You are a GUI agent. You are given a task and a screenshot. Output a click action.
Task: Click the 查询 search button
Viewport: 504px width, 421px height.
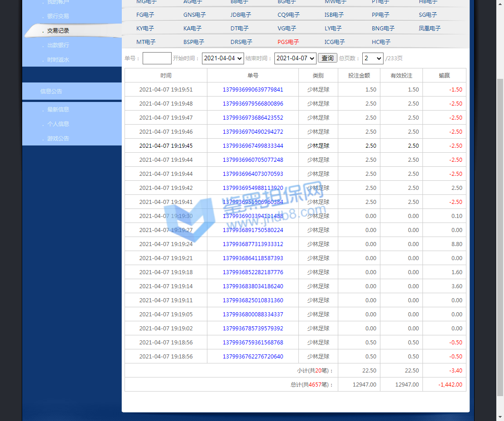[x=327, y=58]
